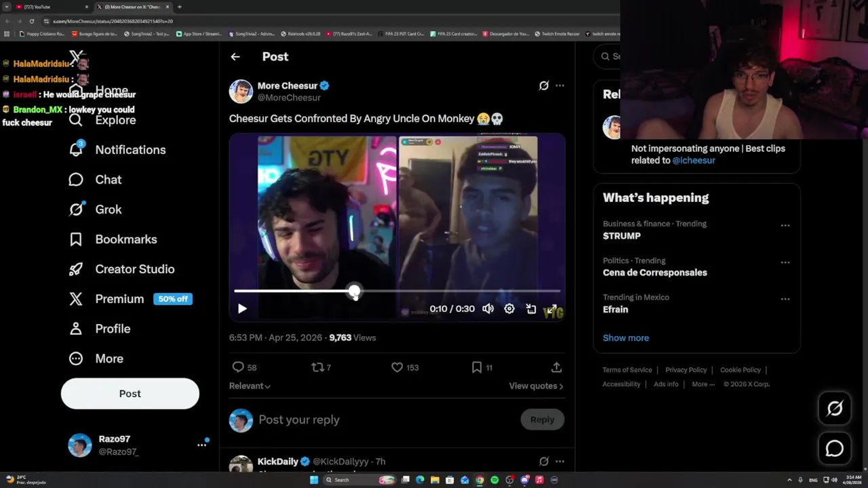
Task: Click the 50% off badge
Action: coord(173,299)
